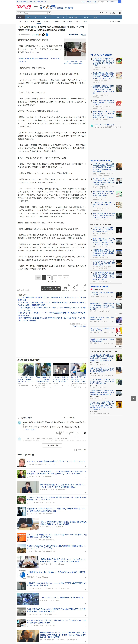Click the うーん reaction on first comment

click(x=79, y=433)
